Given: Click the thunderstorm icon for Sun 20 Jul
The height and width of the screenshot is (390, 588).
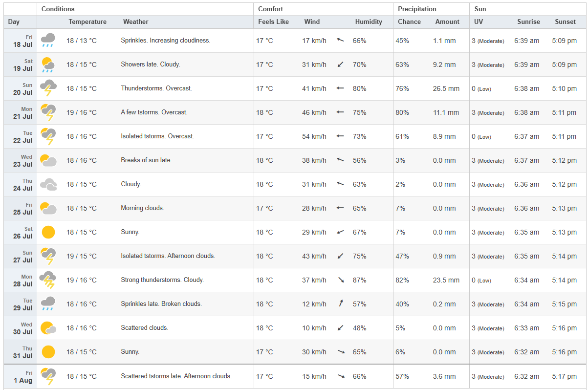Looking at the screenshot, I should (48, 88).
